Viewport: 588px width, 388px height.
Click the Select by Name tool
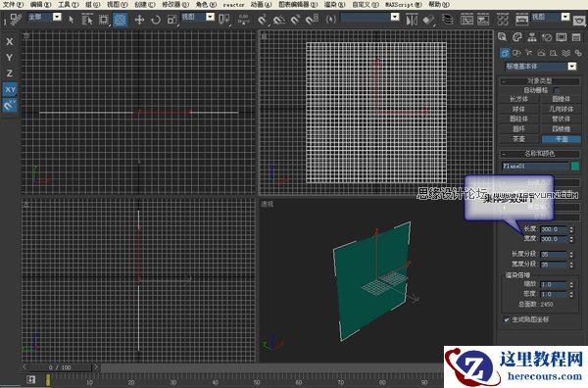[x=87, y=20]
